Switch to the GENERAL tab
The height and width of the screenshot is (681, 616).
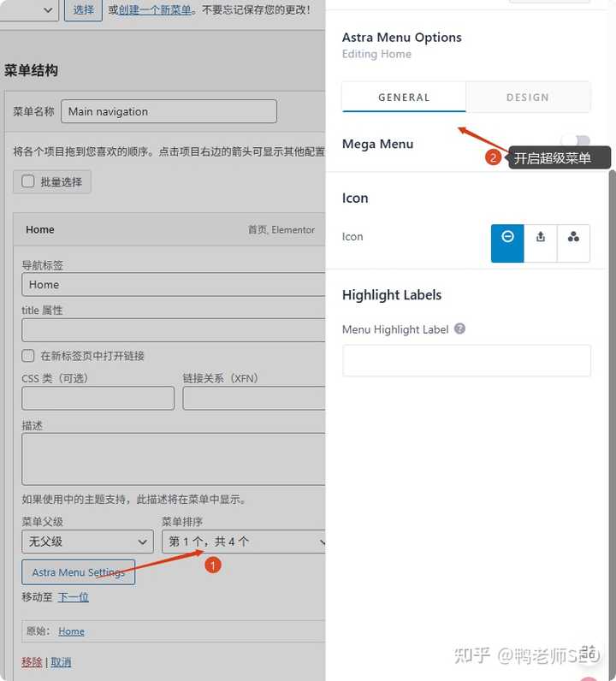404,98
